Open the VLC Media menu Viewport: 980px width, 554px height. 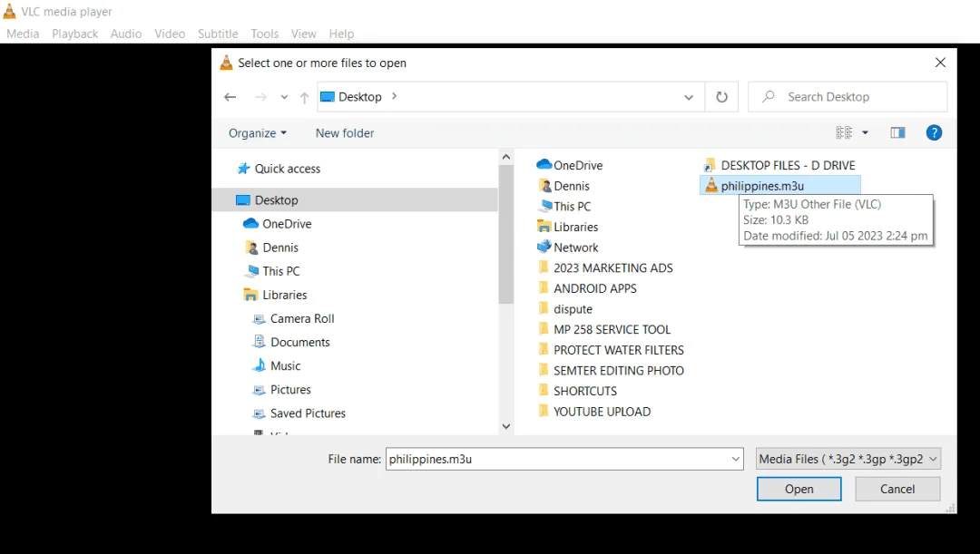(23, 34)
